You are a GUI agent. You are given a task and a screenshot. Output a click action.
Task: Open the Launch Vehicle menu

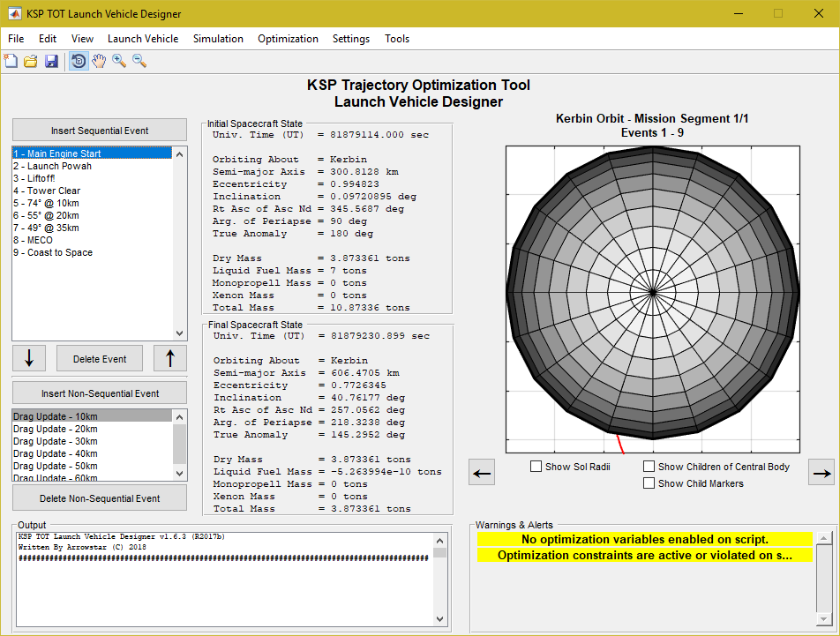pyautogui.click(x=143, y=39)
